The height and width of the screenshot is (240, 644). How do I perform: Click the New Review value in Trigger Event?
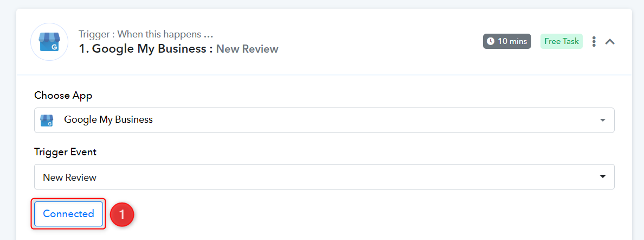(70, 178)
